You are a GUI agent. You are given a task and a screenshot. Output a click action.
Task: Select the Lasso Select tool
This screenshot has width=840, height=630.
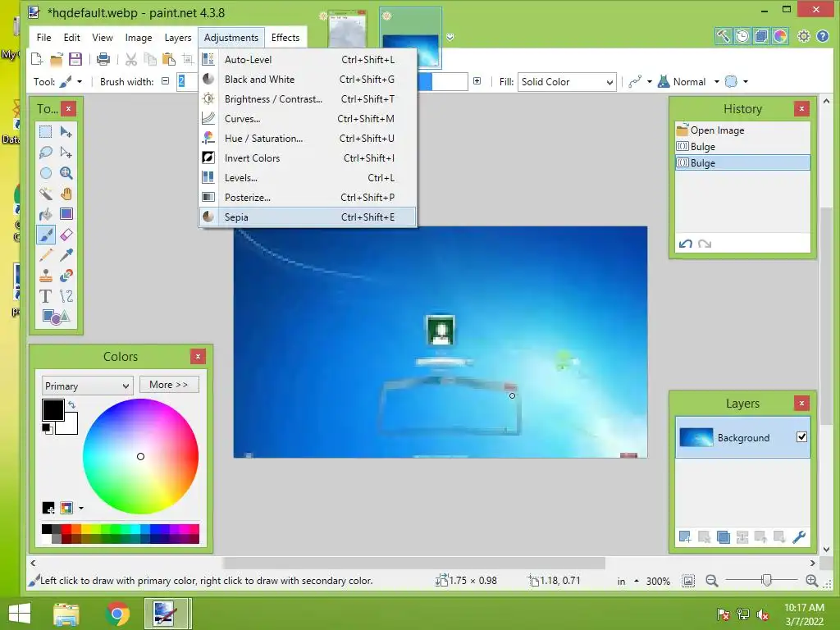(x=46, y=152)
